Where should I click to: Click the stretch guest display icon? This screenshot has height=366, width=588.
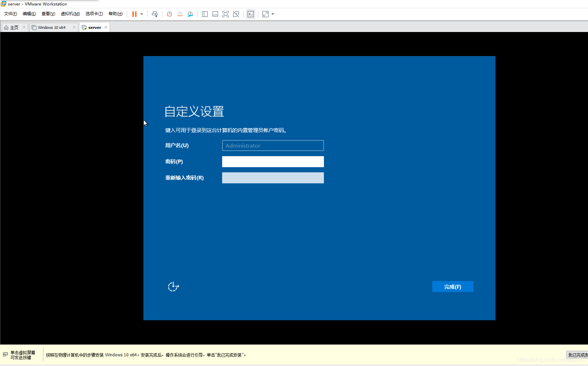coord(265,14)
